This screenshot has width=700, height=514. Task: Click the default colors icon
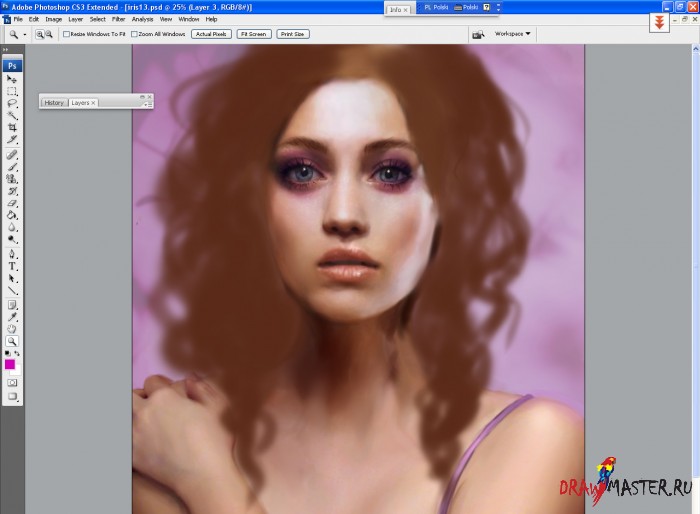(7, 353)
